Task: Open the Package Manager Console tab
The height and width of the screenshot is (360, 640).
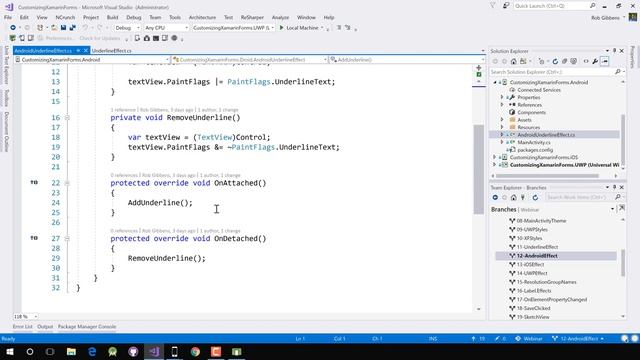Action: click(87, 327)
